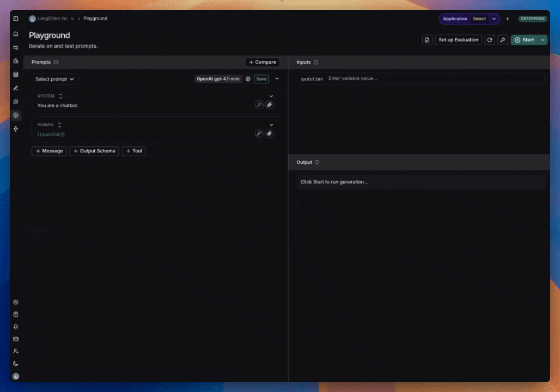Open the Select prompt dropdown
This screenshot has height=392, width=560.
click(x=54, y=79)
